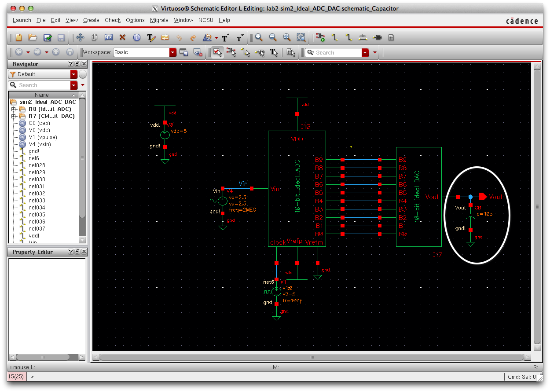Open Edit Object Properties info icon
Screen dimensions: 550x392
(x=137, y=37)
